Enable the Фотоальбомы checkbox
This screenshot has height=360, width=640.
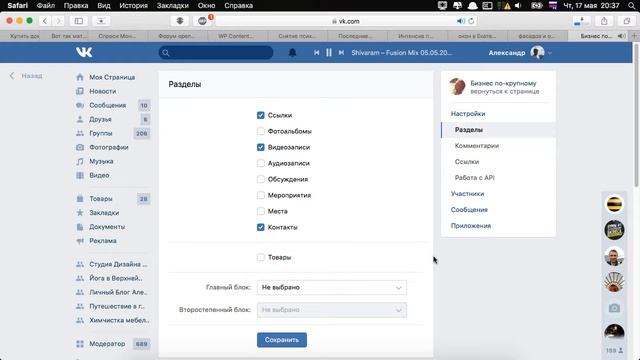[x=261, y=131]
